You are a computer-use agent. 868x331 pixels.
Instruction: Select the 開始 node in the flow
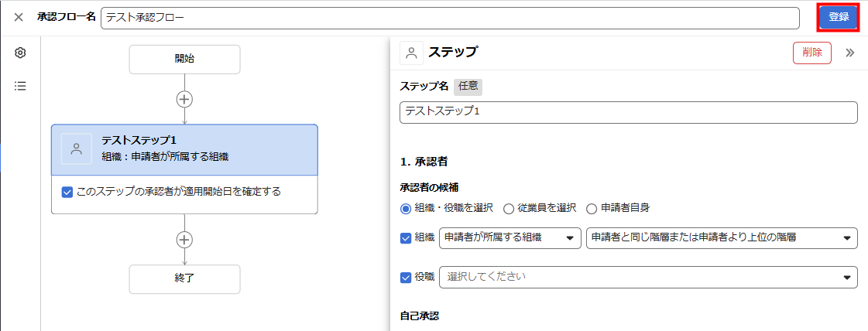(x=184, y=59)
